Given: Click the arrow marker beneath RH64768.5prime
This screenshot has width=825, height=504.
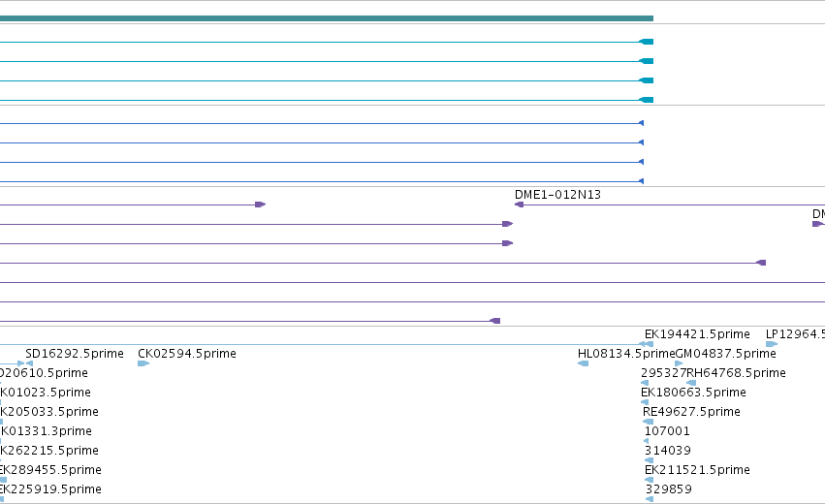Looking at the screenshot, I should pos(691,383).
